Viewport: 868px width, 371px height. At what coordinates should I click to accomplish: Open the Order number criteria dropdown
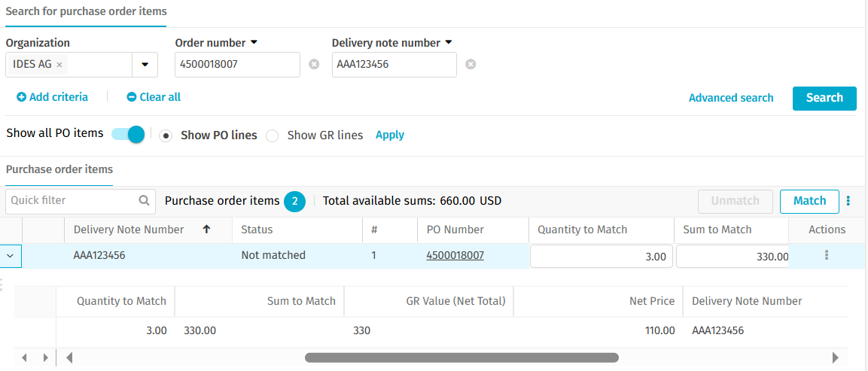coord(254,42)
